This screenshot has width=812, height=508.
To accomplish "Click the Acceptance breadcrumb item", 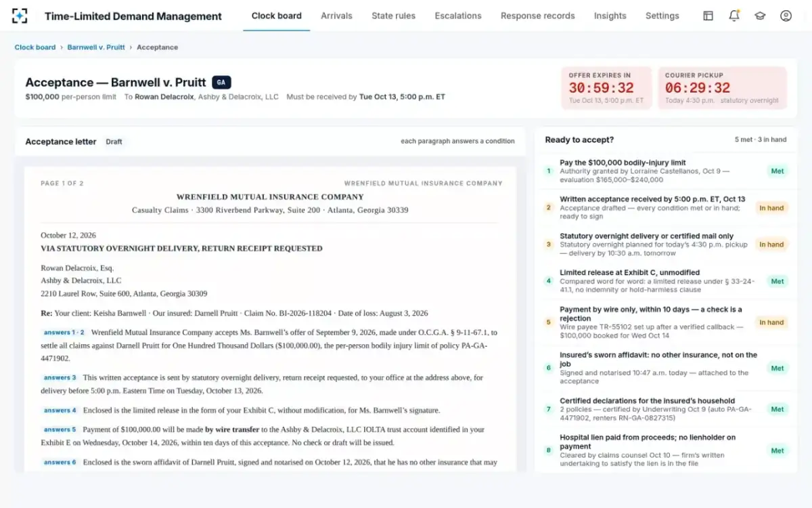I will point(157,47).
